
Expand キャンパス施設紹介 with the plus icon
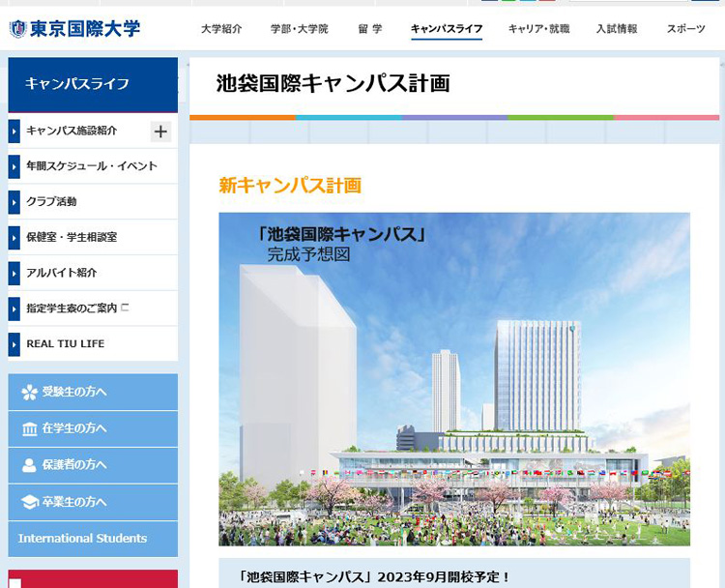(x=160, y=132)
